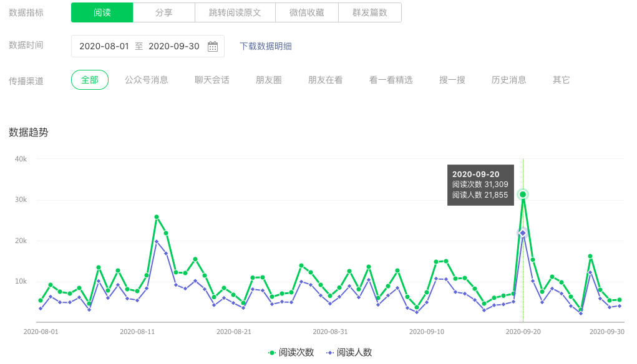Switch to the 微信收藏 tab

pos(307,12)
